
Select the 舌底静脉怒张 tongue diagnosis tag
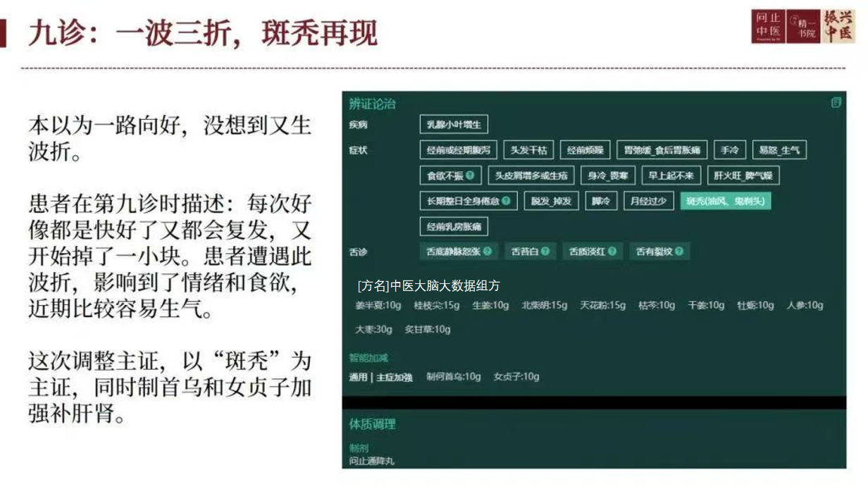pos(459,251)
